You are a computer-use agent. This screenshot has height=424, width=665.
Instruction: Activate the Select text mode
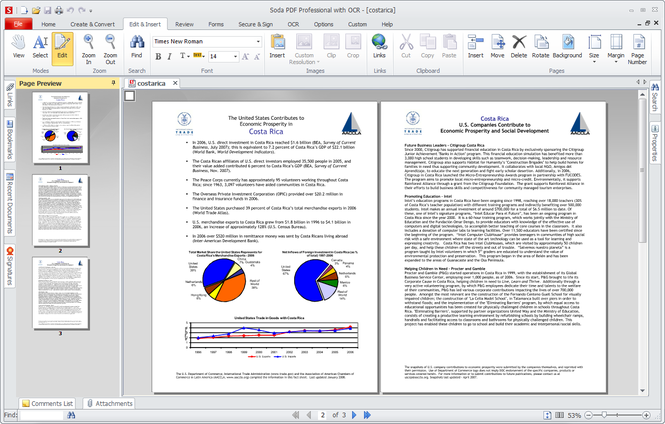coord(40,46)
